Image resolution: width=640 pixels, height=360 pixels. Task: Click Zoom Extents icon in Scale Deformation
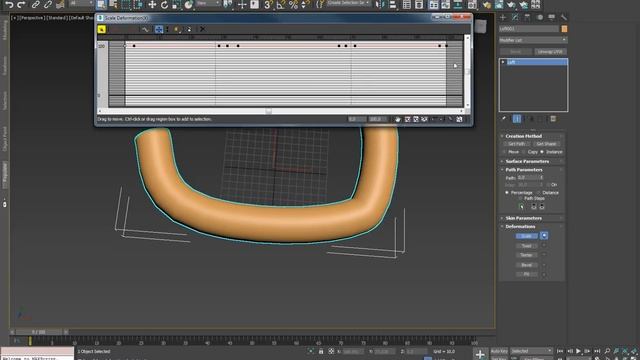click(407, 119)
